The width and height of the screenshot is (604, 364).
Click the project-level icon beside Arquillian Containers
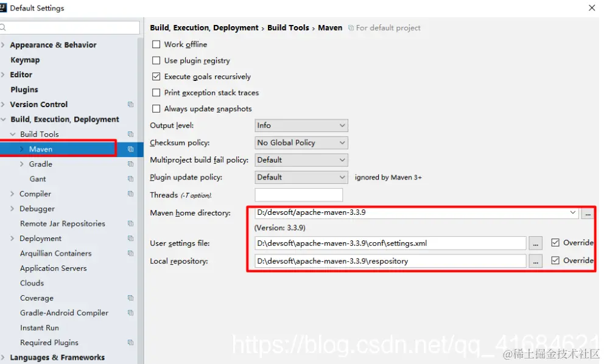tap(130, 253)
